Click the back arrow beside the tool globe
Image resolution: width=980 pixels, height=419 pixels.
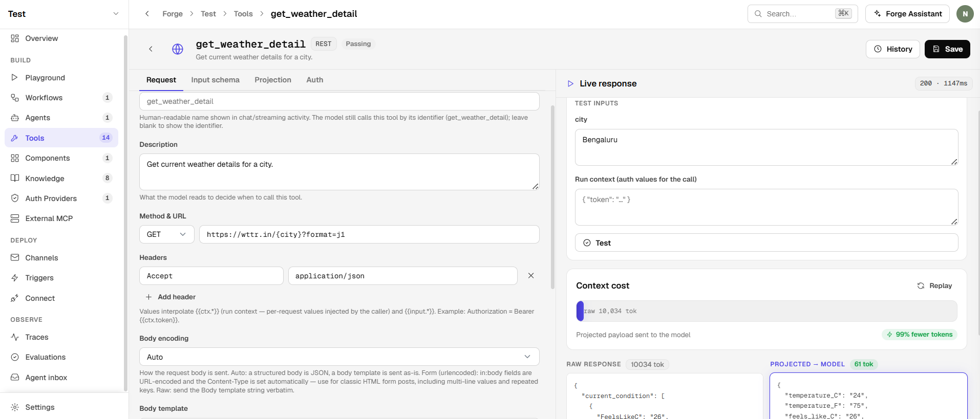pyautogui.click(x=151, y=49)
